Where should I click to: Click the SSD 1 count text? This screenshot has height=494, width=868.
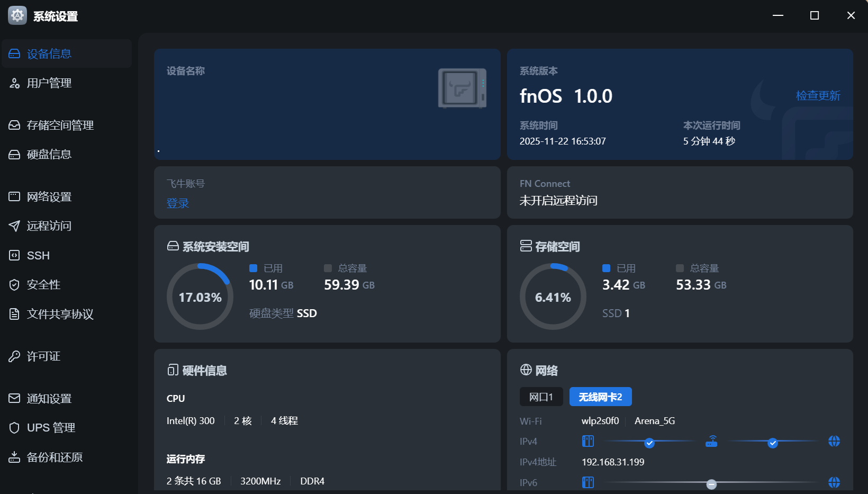tap(616, 313)
